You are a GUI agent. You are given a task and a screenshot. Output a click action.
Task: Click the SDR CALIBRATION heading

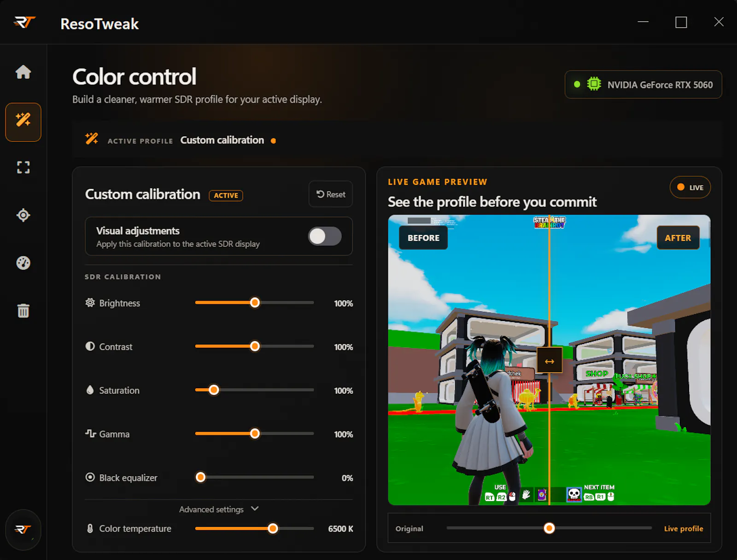[123, 277]
